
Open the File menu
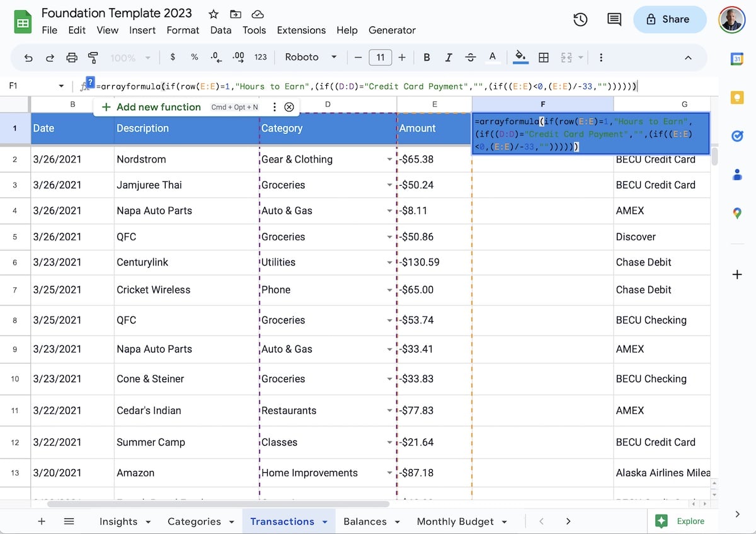pos(49,30)
